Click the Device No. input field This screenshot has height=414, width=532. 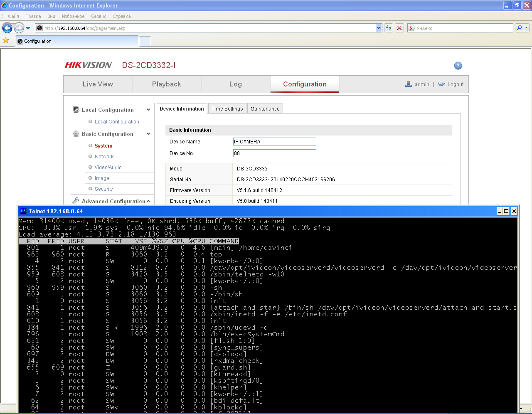[275, 153]
